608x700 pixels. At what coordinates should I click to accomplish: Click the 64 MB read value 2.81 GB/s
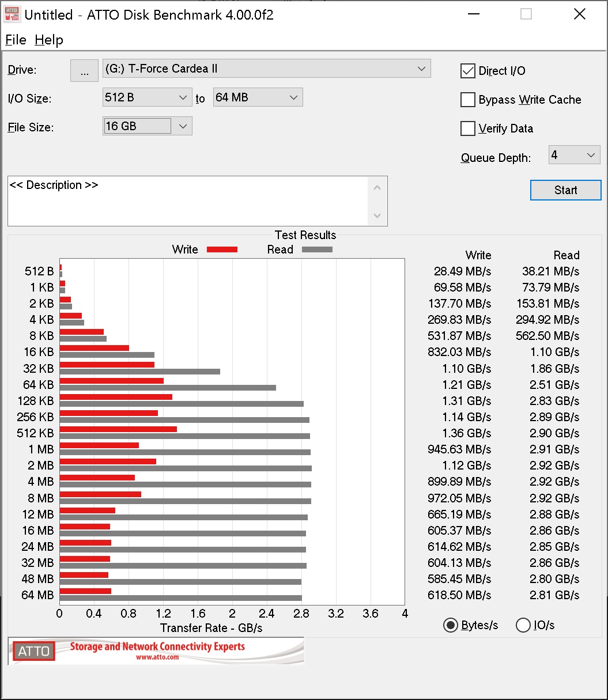(x=554, y=595)
